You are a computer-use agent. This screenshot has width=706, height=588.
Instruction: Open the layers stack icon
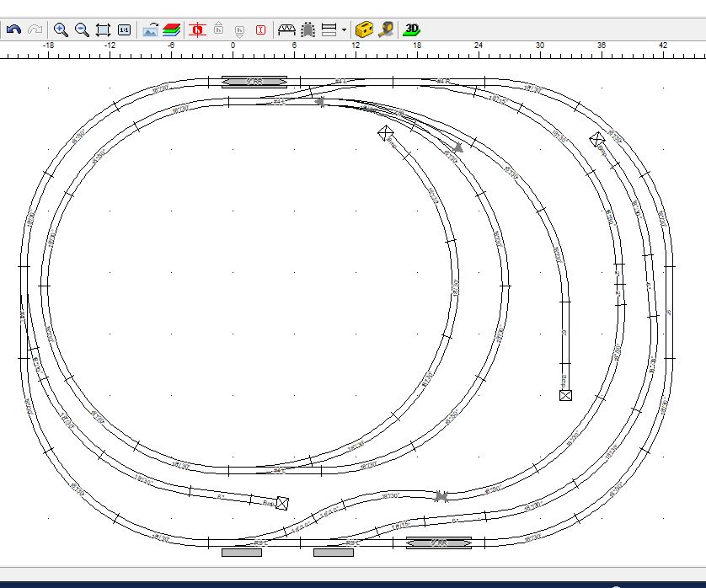click(172, 29)
